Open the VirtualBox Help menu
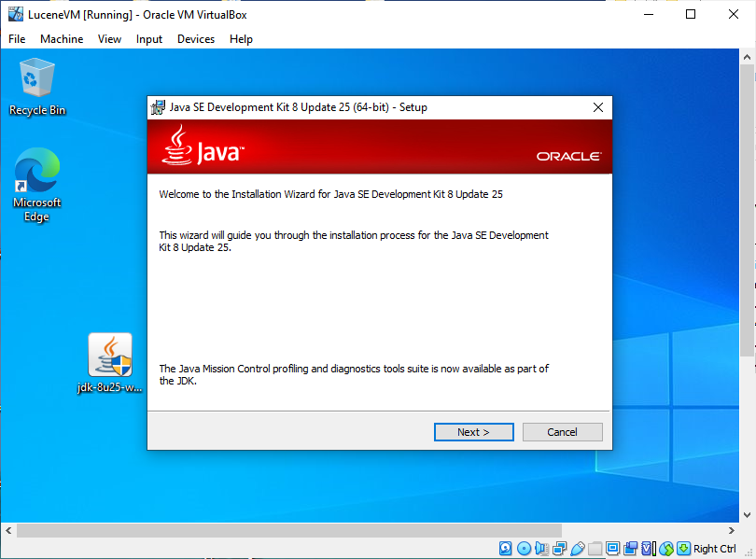This screenshot has height=559, width=756. 241,39
